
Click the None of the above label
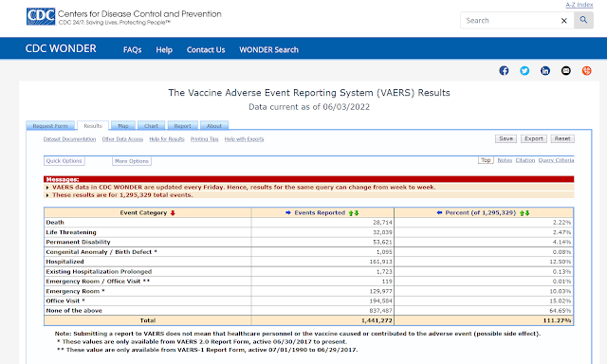pyautogui.click(x=74, y=311)
